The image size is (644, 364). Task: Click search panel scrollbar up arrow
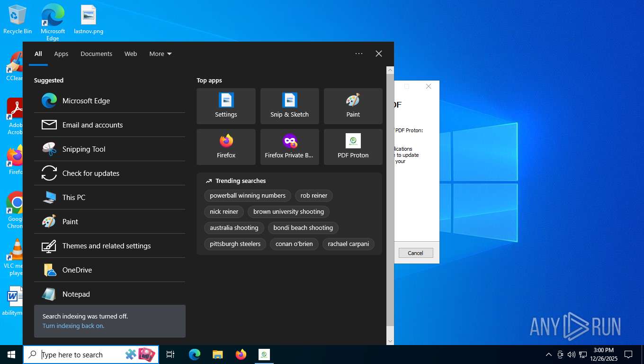pyautogui.click(x=390, y=70)
